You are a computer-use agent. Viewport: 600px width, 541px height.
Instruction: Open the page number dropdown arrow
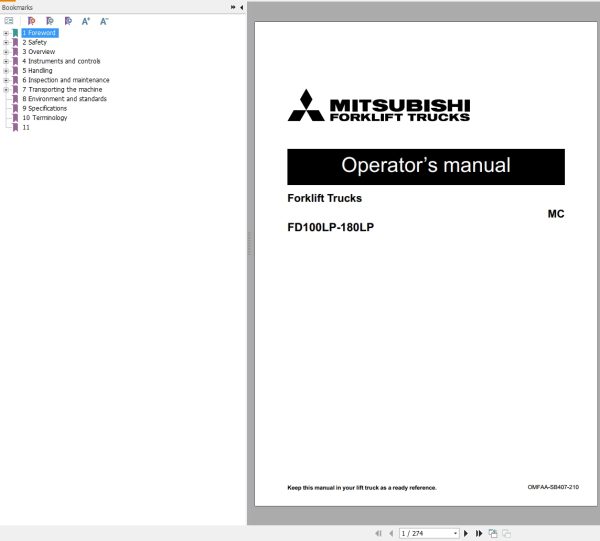[455, 533]
